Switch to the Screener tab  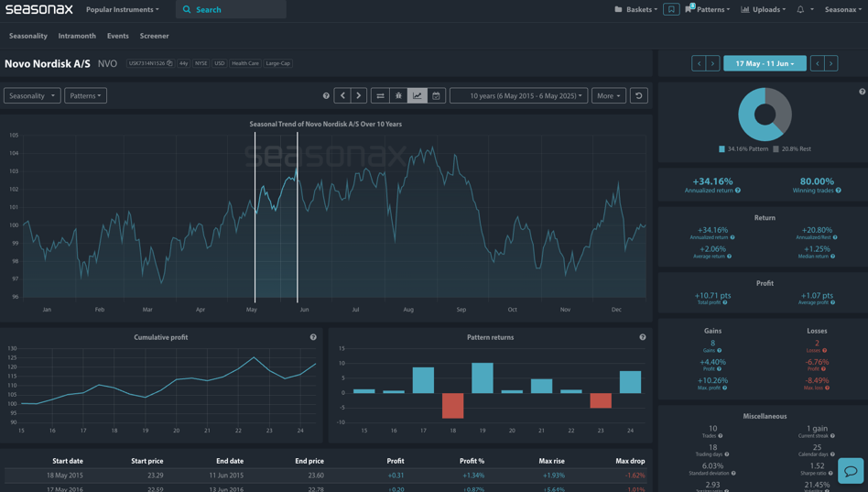pyautogui.click(x=154, y=36)
